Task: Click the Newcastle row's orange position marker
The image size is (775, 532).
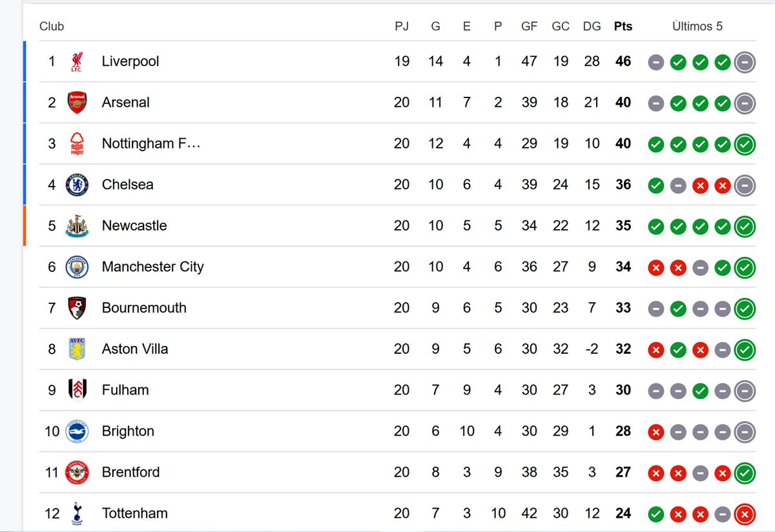Action: click(x=25, y=225)
